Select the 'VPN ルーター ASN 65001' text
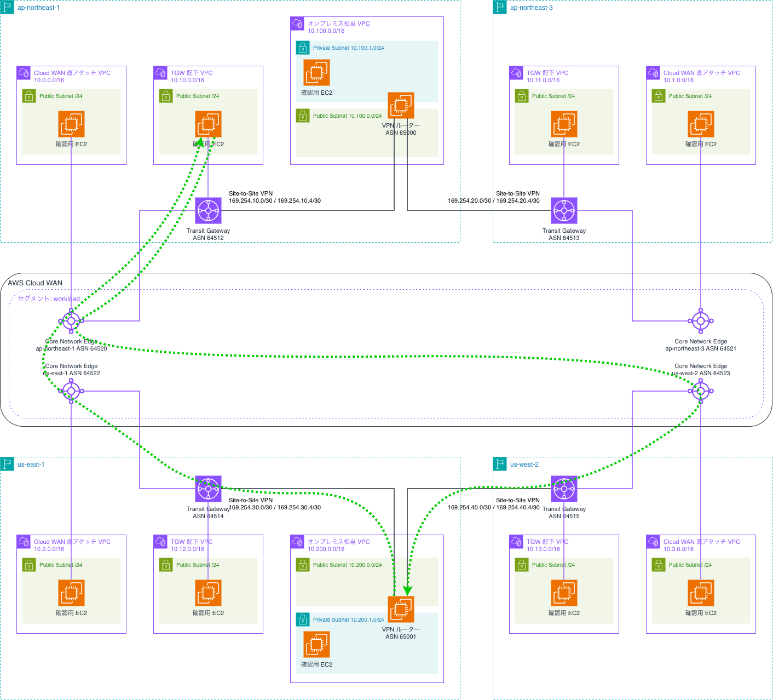This screenshot has width=773, height=700. coord(401,633)
